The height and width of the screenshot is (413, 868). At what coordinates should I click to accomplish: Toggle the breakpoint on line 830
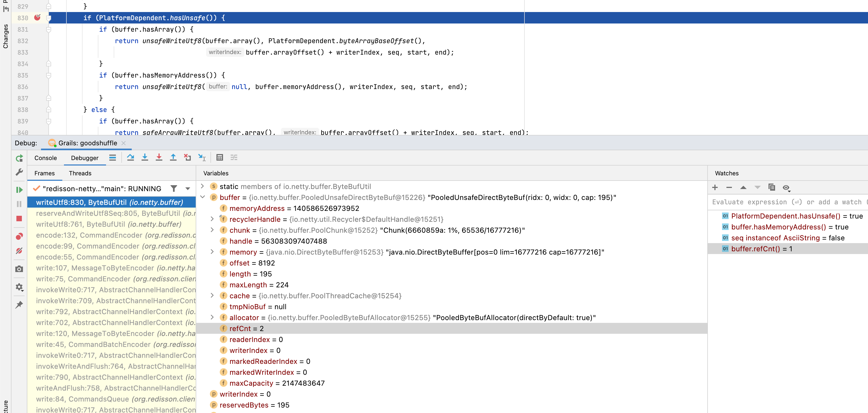pyautogui.click(x=37, y=18)
